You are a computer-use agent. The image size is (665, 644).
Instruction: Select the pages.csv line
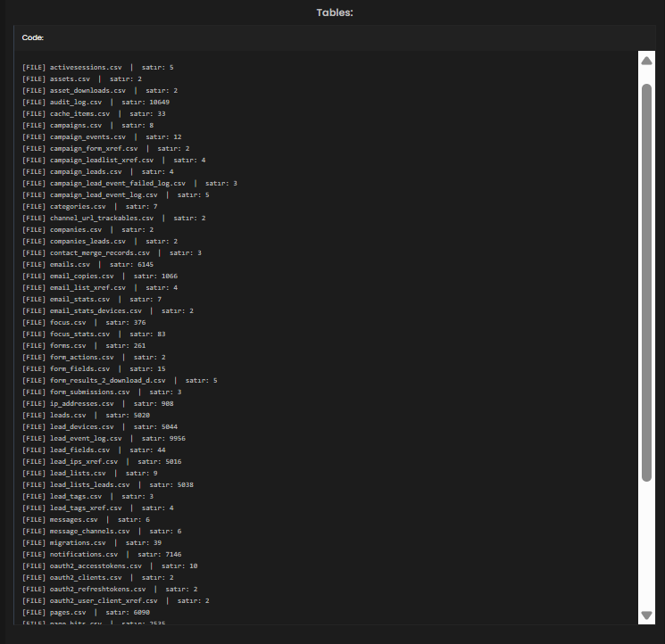tap(86, 612)
